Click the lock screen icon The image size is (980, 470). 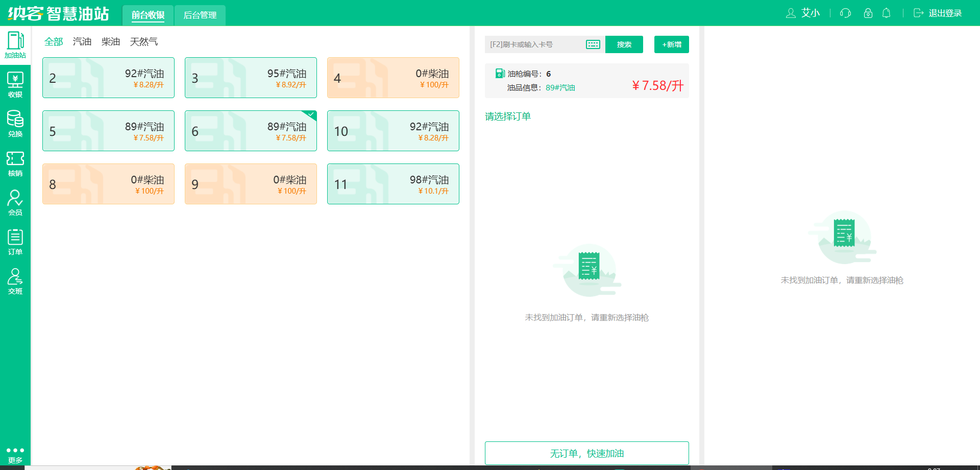pyautogui.click(x=868, y=13)
